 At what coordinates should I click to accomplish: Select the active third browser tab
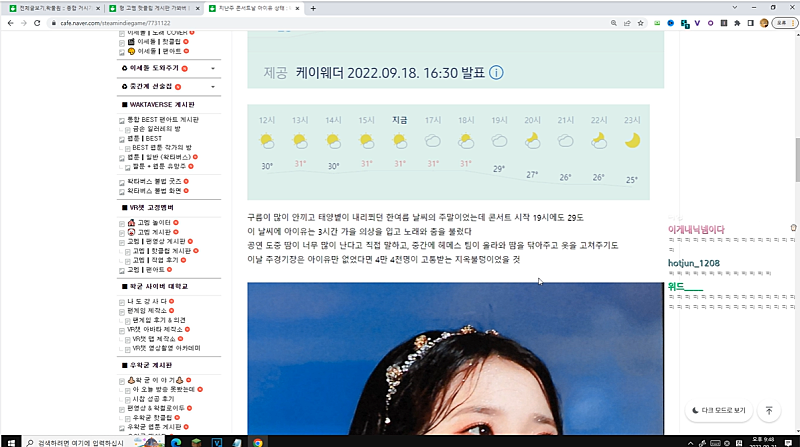pyautogui.click(x=254, y=8)
